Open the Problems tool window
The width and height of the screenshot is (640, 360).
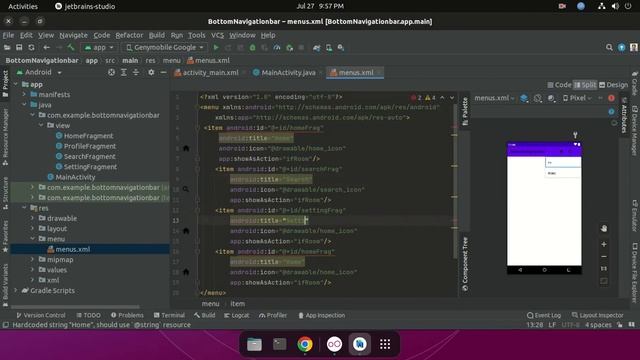coord(127,315)
